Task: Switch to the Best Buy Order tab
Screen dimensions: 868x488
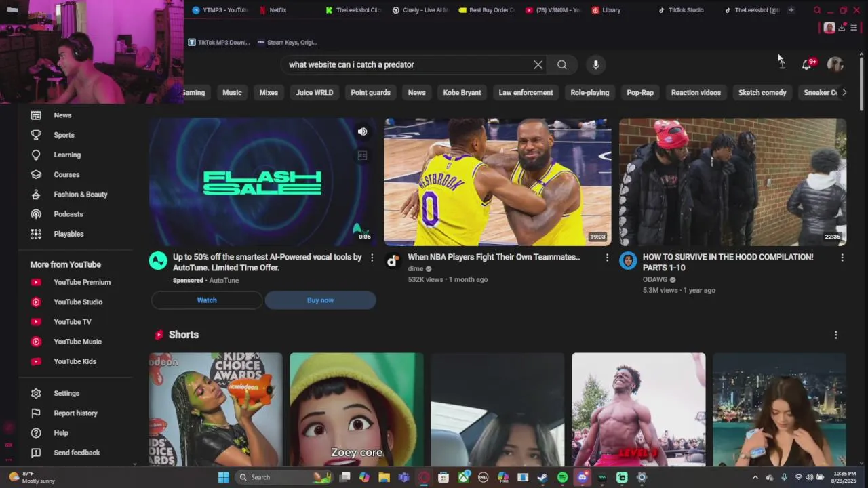Action: point(486,10)
